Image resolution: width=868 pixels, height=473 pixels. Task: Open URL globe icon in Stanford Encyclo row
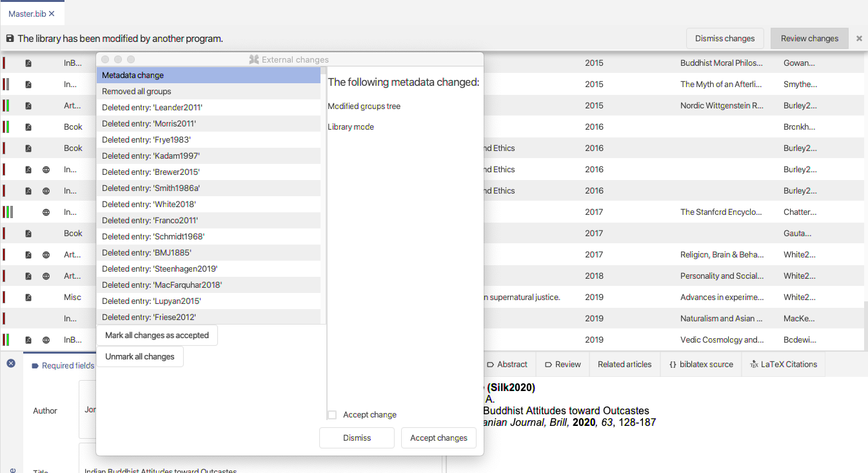click(46, 212)
